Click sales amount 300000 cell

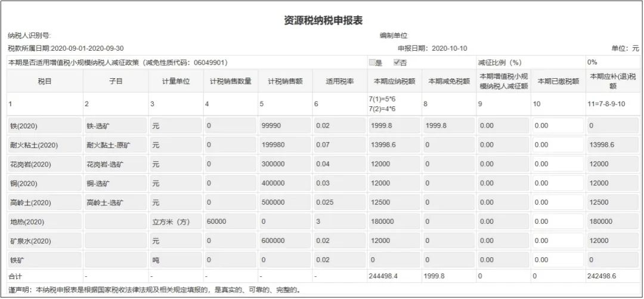click(285, 164)
